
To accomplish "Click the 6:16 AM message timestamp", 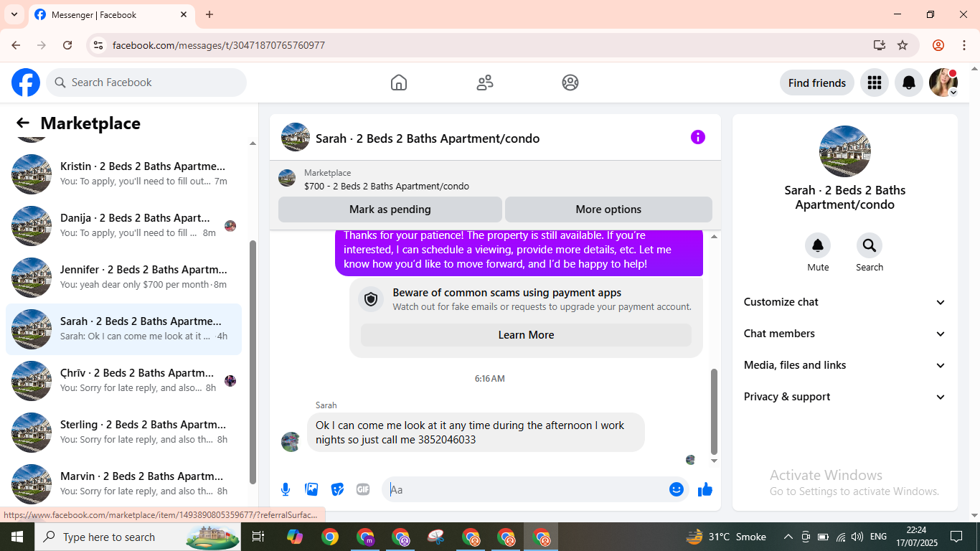I will pos(490,378).
